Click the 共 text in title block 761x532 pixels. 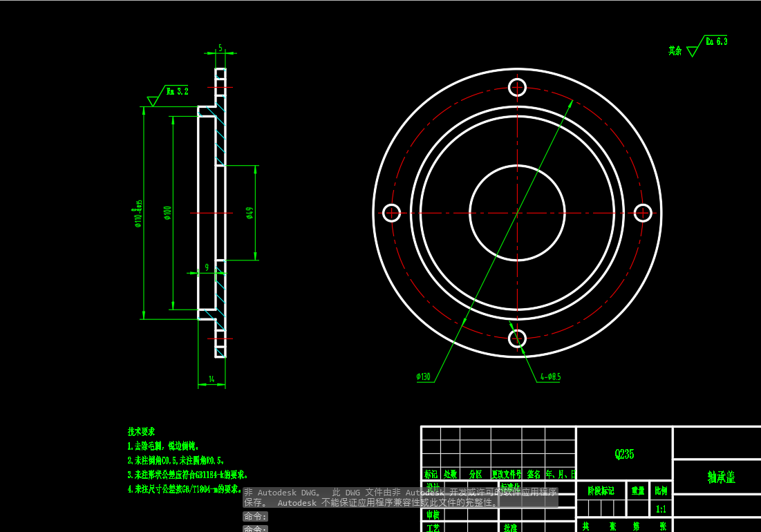click(x=586, y=526)
